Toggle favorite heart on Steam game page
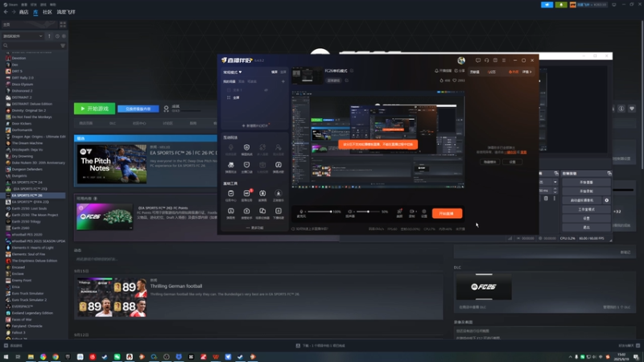Screen dimensions: 644x362 point(632,109)
